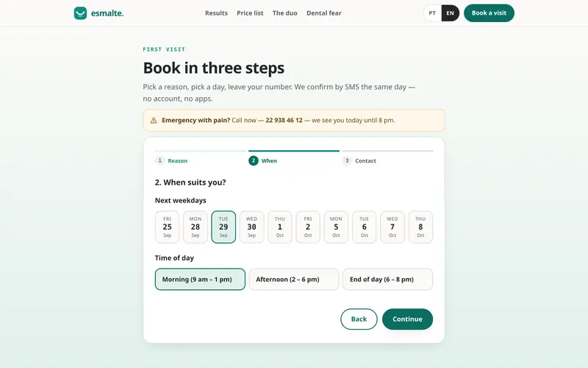Image resolution: width=588 pixels, height=368 pixels.
Task: Go to The duo page
Action: [x=285, y=13]
